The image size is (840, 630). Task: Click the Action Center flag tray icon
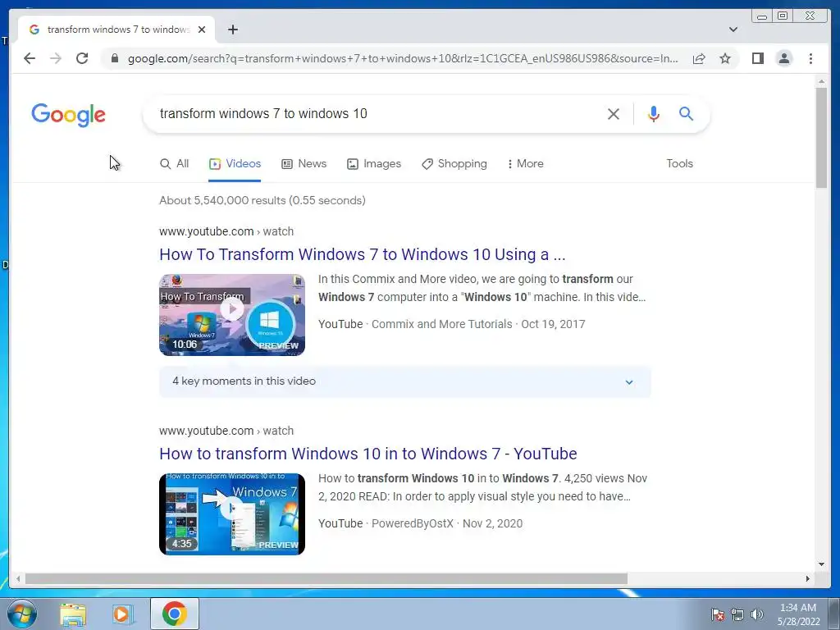718,614
